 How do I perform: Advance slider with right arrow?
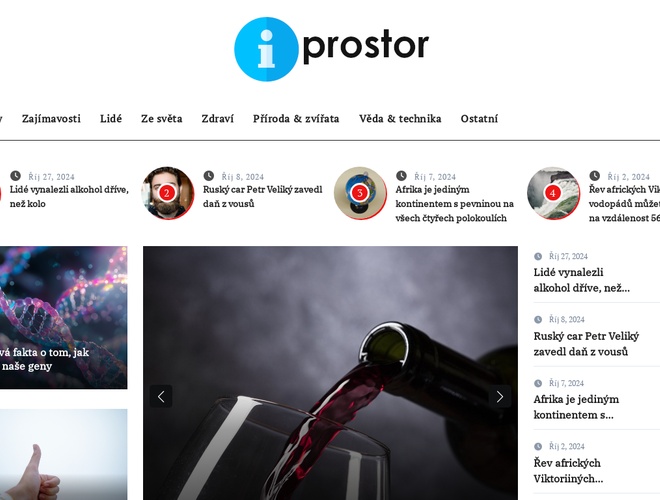(500, 396)
